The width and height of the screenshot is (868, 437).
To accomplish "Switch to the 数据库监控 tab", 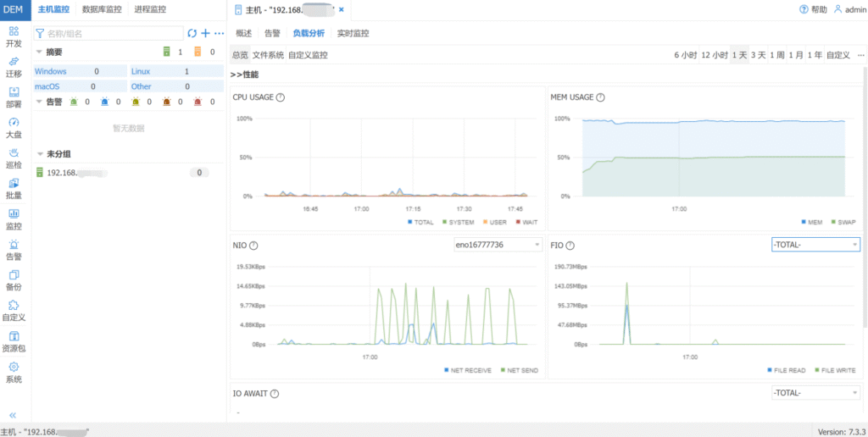I will [103, 9].
